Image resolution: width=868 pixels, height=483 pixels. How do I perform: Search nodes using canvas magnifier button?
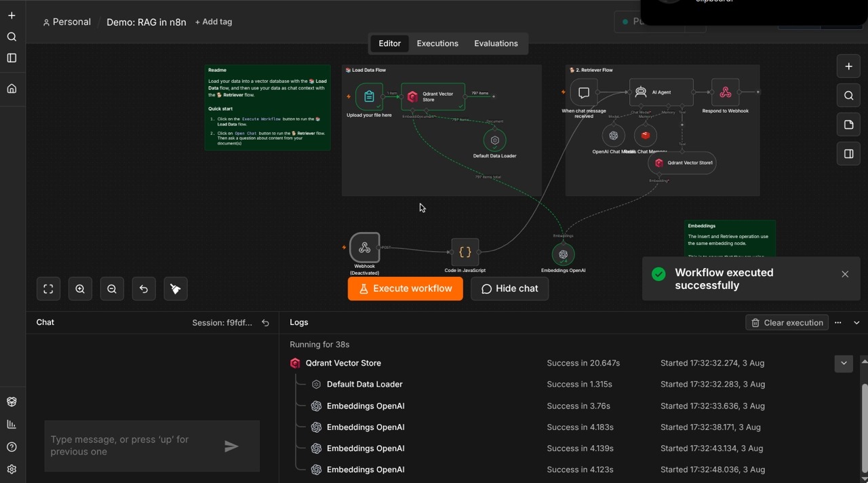point(848,96)
